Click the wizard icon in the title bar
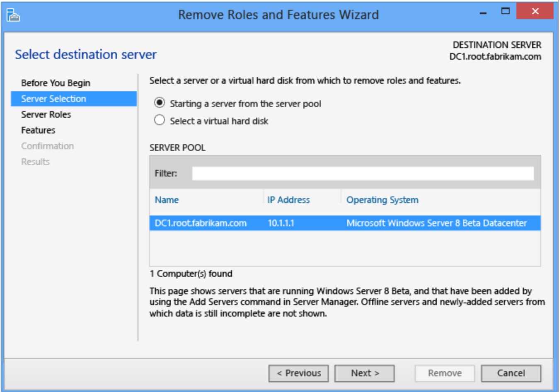Screen dimensions: 559x392 [x=13, y=15]
